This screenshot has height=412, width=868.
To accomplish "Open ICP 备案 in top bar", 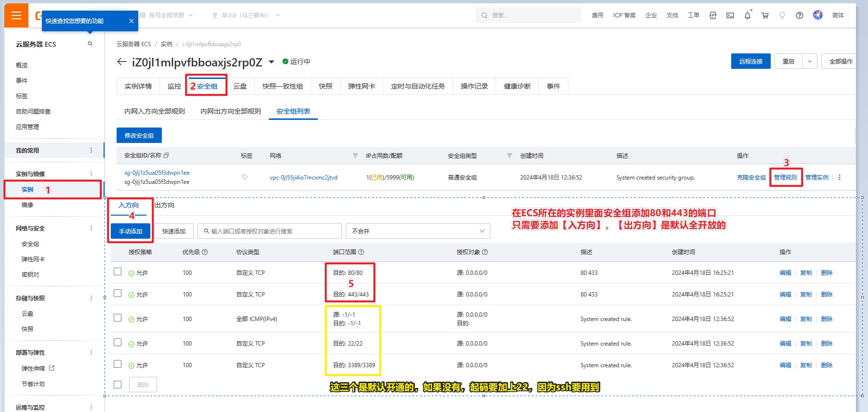I will click(x=624, y=15).
